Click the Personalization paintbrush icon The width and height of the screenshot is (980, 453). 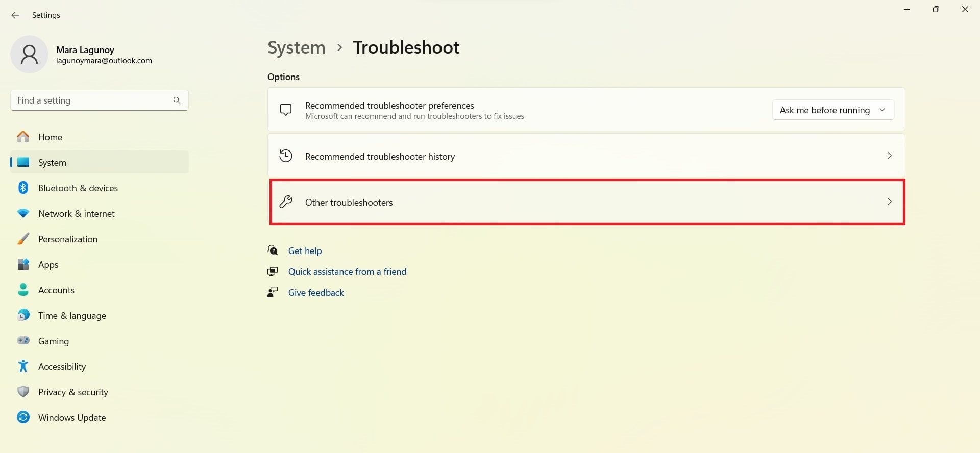point(23,239)
